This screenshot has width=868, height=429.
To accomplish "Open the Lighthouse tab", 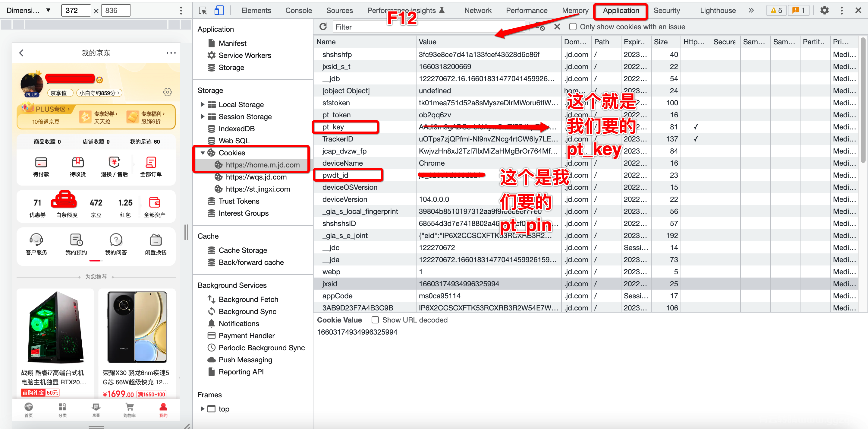I will point(718,11).
